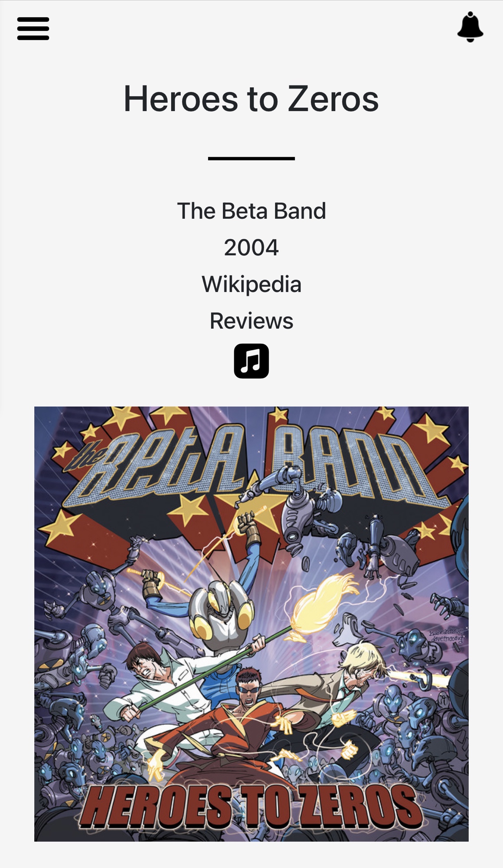Open The Beta Band artist link

(x=251, y=211)
